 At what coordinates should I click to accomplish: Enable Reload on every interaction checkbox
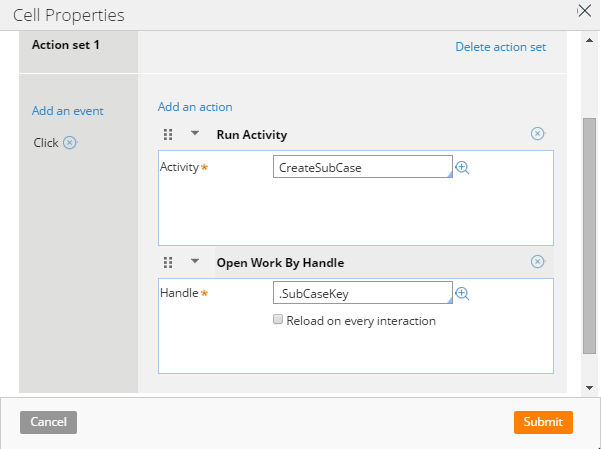[278, 319]
